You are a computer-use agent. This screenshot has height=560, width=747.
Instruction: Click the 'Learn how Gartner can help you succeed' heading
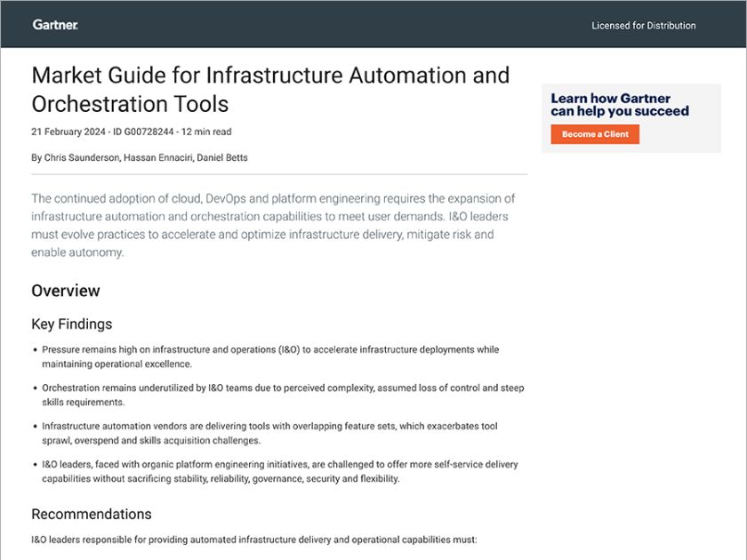(620, 105)
